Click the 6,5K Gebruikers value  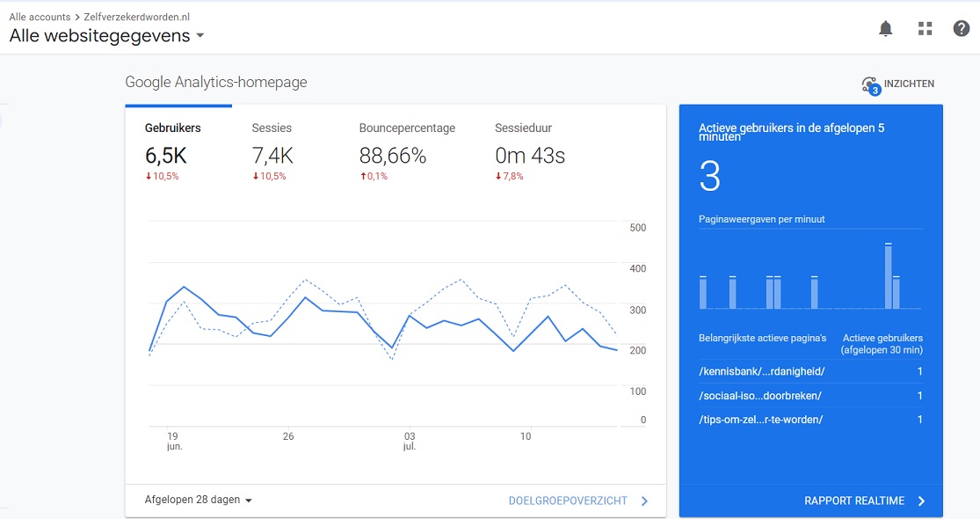pyautogui.click(x=165, y=156)
